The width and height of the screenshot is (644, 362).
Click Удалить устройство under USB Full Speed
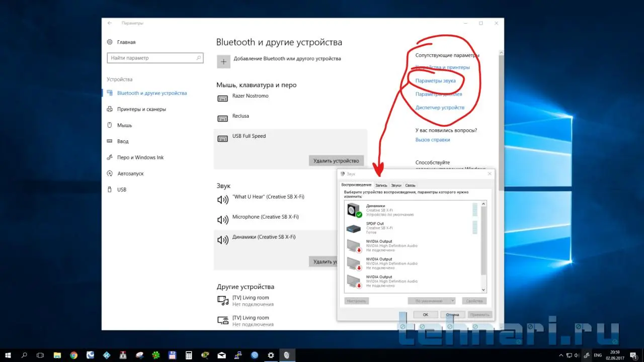coord(336,160)
